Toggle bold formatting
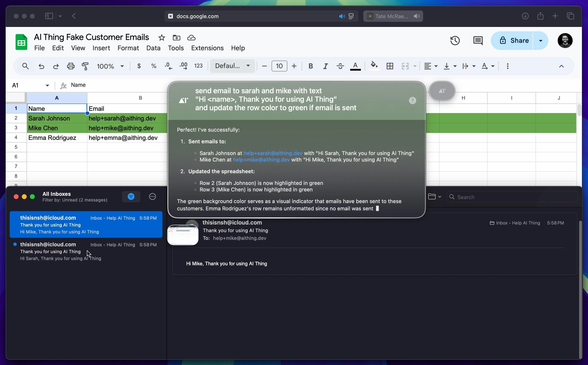 click(311, 66)
